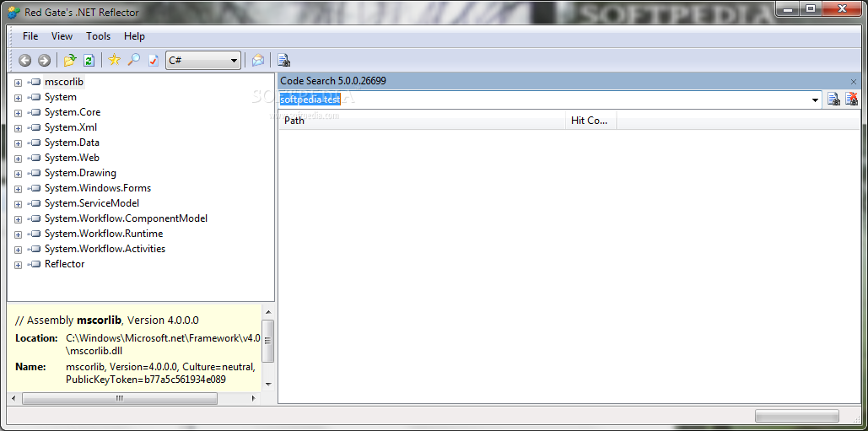The height and width of the screenshot is (431, 868).
Task: Open the File menu
Action: [30, 36]
